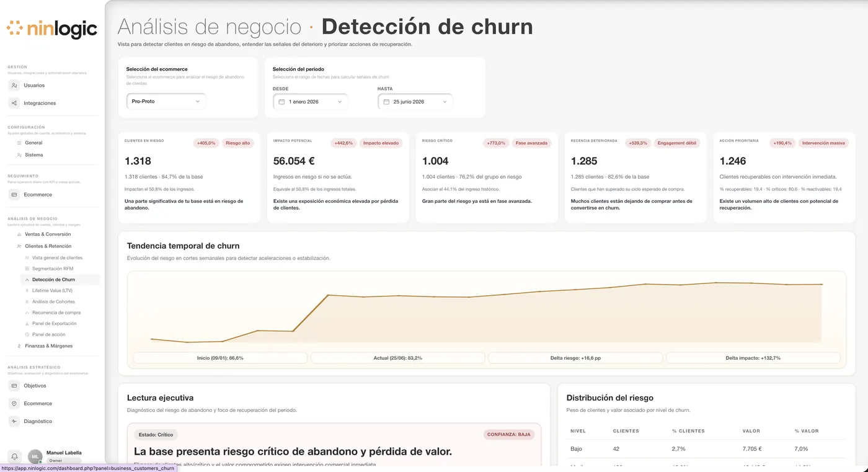Click the calendar icon in Hasta field

tap(386, 102)
